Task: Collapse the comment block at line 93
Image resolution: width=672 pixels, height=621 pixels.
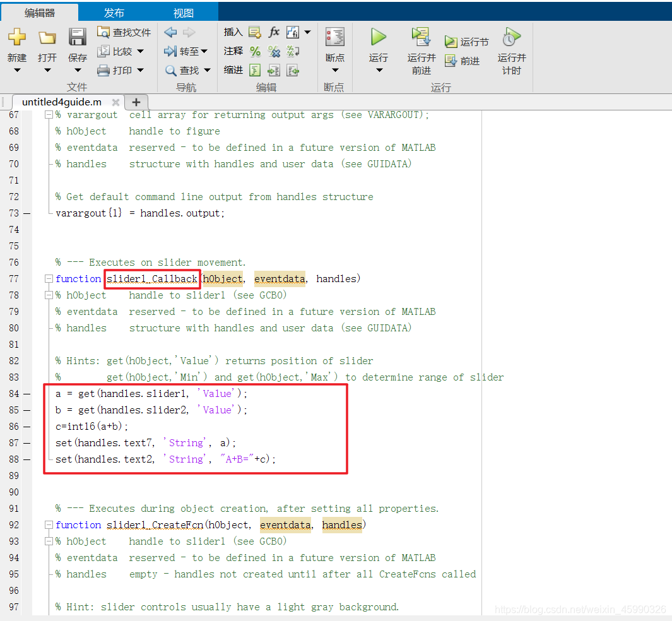Action: click(x=49, y=541)
